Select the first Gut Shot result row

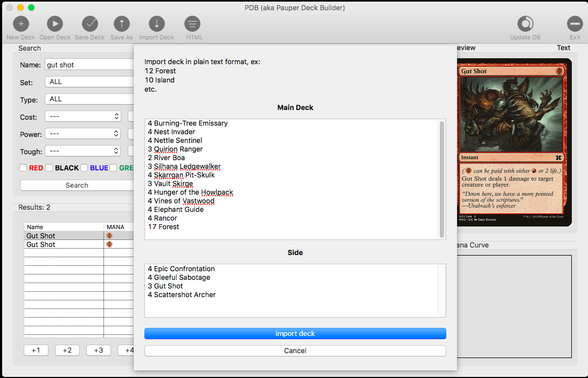79,236
